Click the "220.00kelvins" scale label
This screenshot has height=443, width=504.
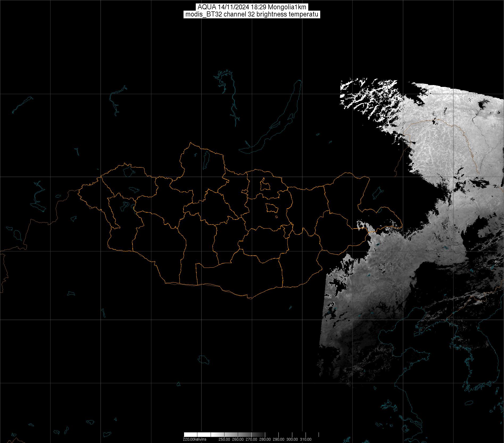194,439
